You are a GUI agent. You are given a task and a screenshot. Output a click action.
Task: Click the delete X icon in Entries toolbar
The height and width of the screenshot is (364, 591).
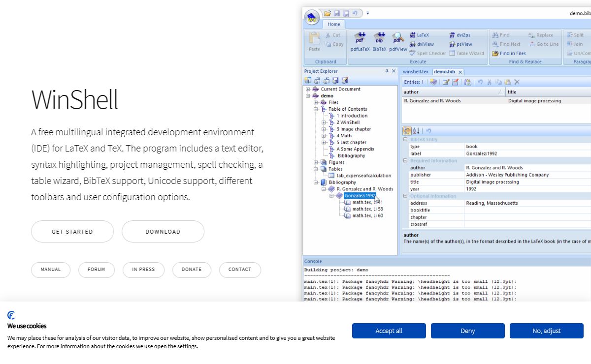517,82
